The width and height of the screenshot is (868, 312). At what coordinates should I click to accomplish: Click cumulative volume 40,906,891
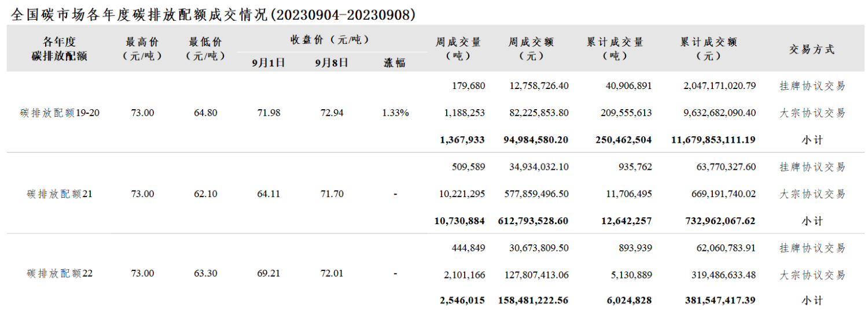pyautogui.click(x=627, y=86)
